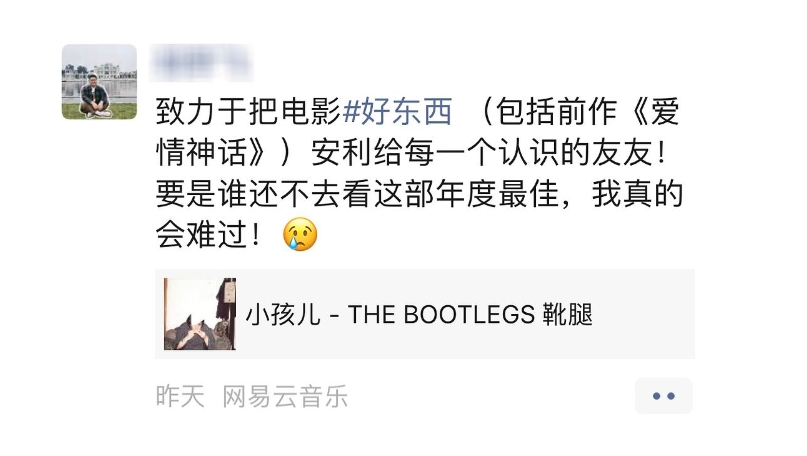Image resolution: width=807 pixels, height=456 pixels.
Task: Tap the text 包括前作 in parentheses
Action: (x=556, y=112)
